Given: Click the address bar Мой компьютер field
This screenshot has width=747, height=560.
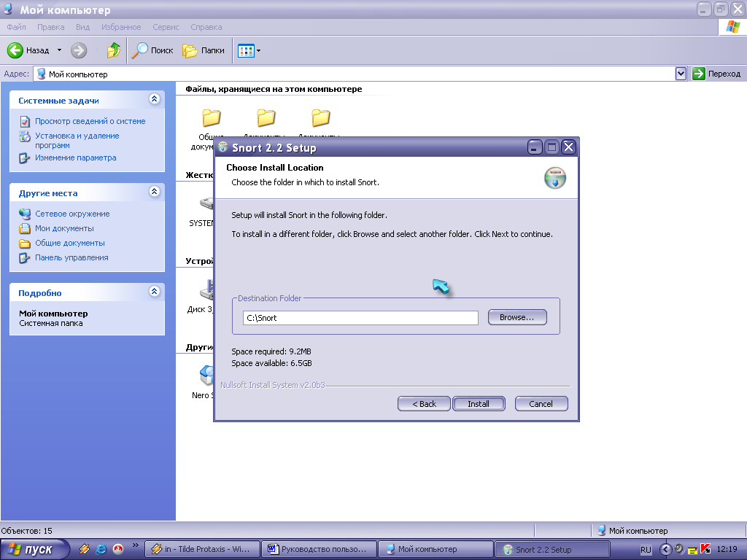Looking at the screenshot, I should tap(354, 74).
